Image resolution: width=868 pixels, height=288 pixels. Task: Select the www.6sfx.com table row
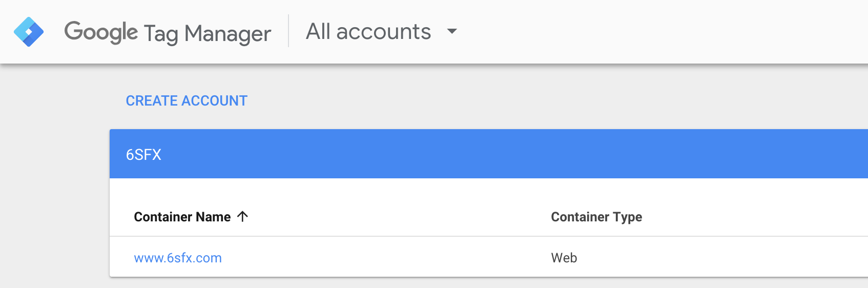point(489,257)
